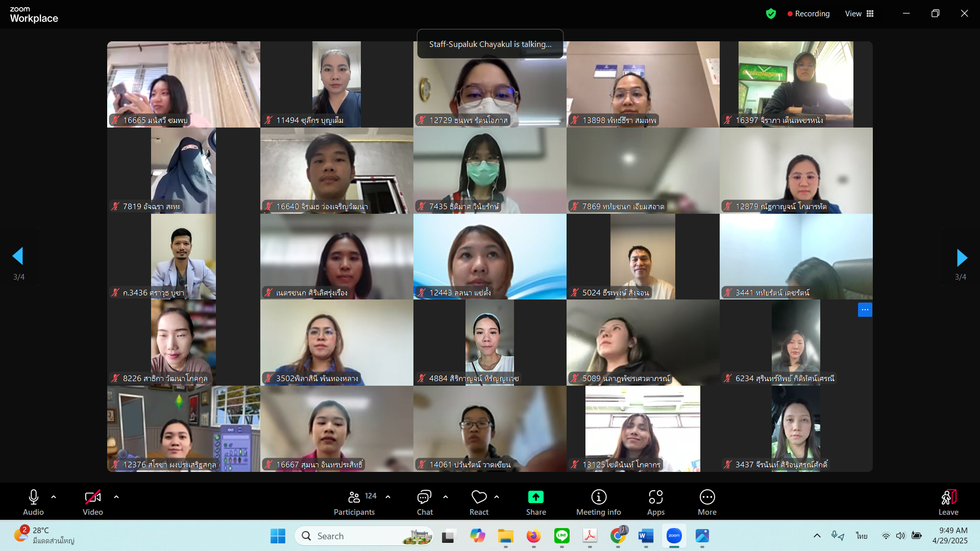
Task: Open Meeting info
Action: 598,497
